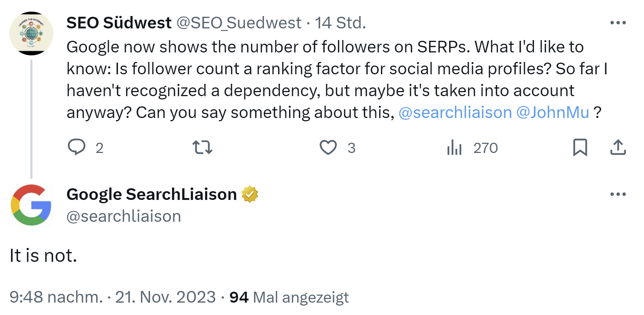Image resolution: width=644 pixels, height=315 pixels.
Task: Open the more options menu on the top tweet
Action: coord(618,23)
